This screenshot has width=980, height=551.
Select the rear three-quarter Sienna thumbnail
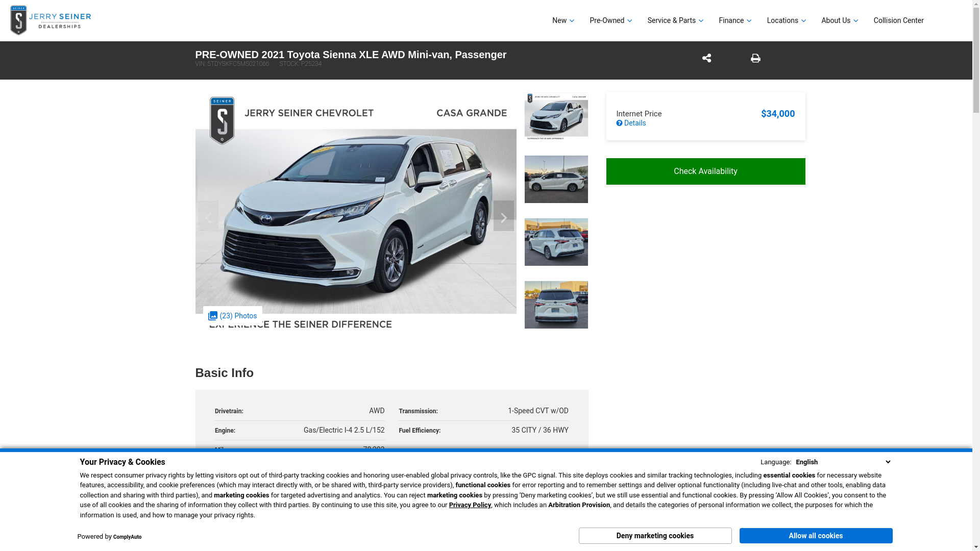pos(556,242)
